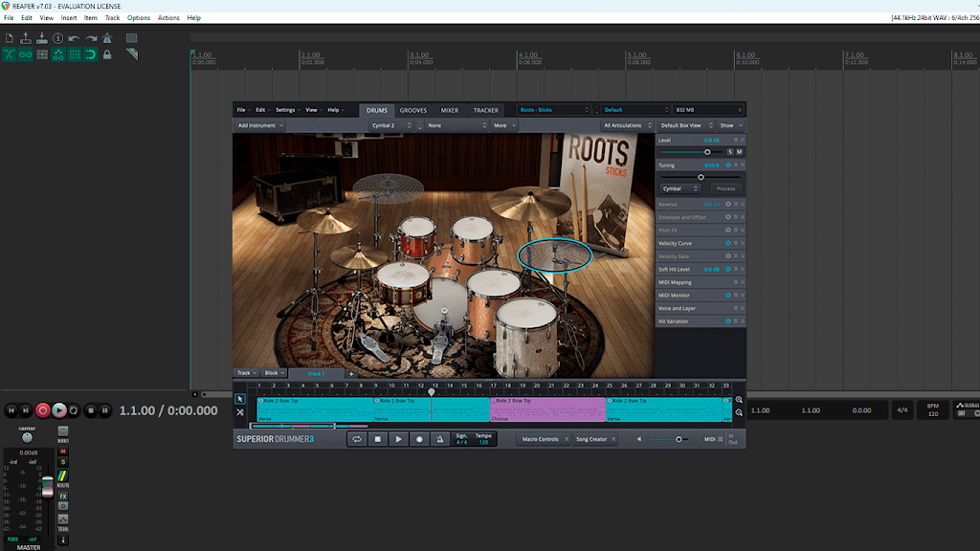Mute the instrument with M button
The height and width of the screenshot is (551, 980).
click(740, 152)
